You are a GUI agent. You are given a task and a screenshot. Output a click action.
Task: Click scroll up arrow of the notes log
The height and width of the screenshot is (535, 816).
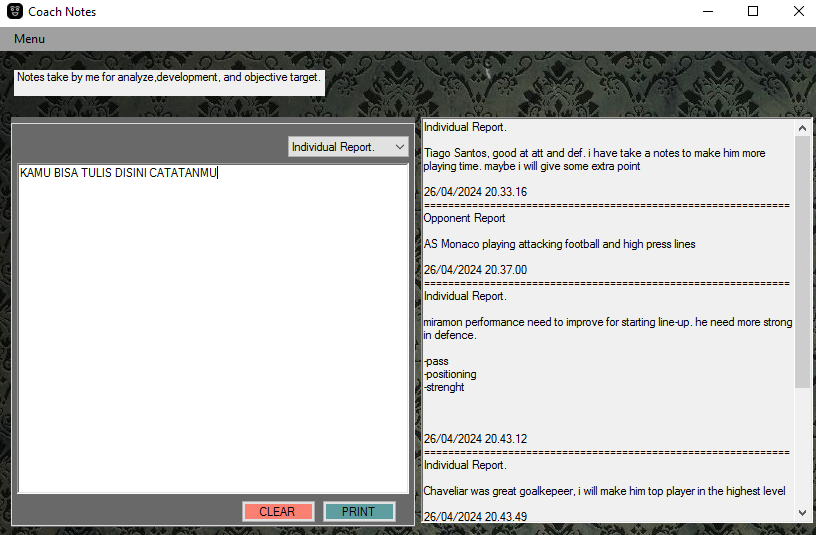[x=802, y=128]
